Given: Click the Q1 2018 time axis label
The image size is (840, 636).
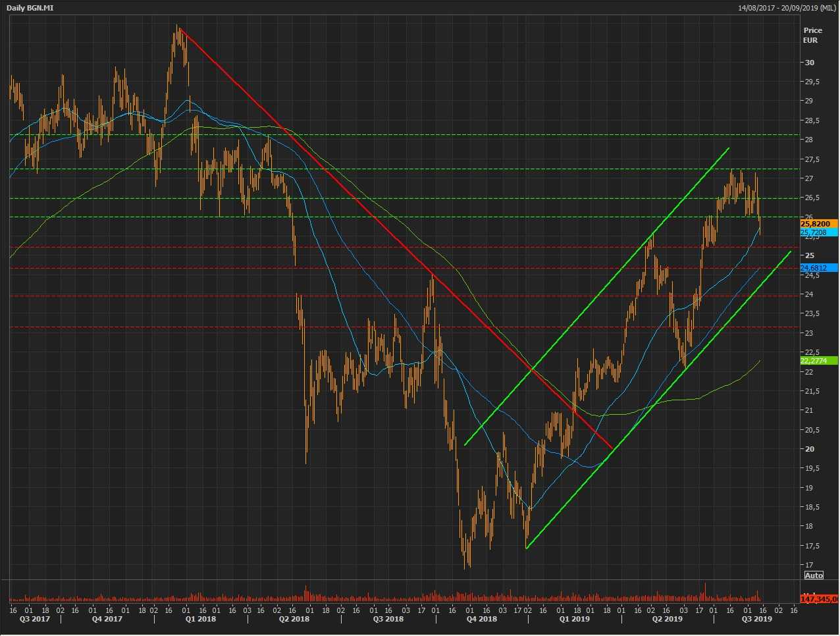Looking at the screenshot, I should [200, 619].
